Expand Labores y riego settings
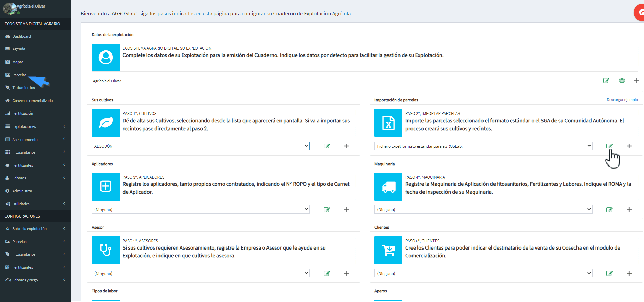Screen dimensions: 644x302 coord(35,280)
